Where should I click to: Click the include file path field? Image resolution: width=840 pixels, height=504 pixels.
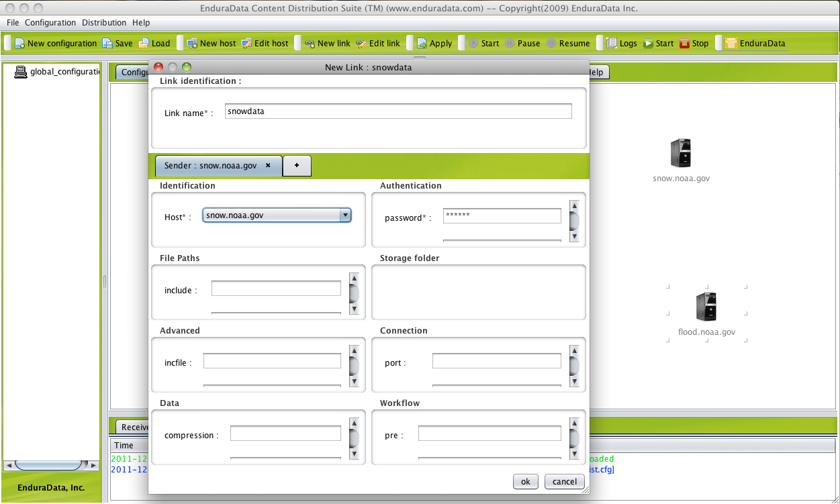pos(276,288)
